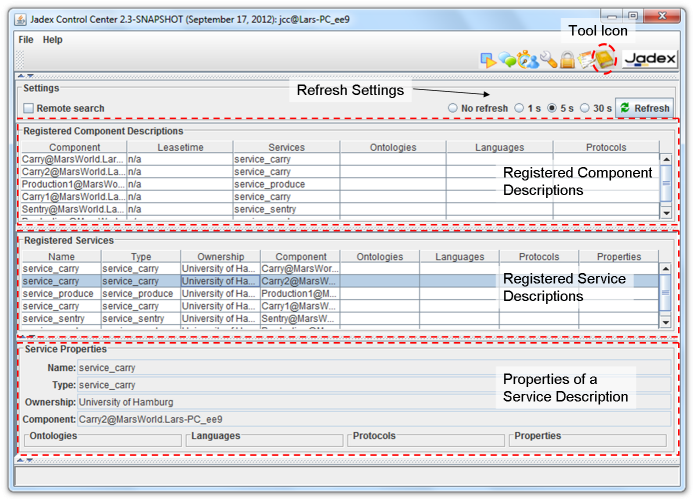Screen dimensions: 694x500
Task: Enable the Remote search checkbox
Action: (x=29, y=108)
